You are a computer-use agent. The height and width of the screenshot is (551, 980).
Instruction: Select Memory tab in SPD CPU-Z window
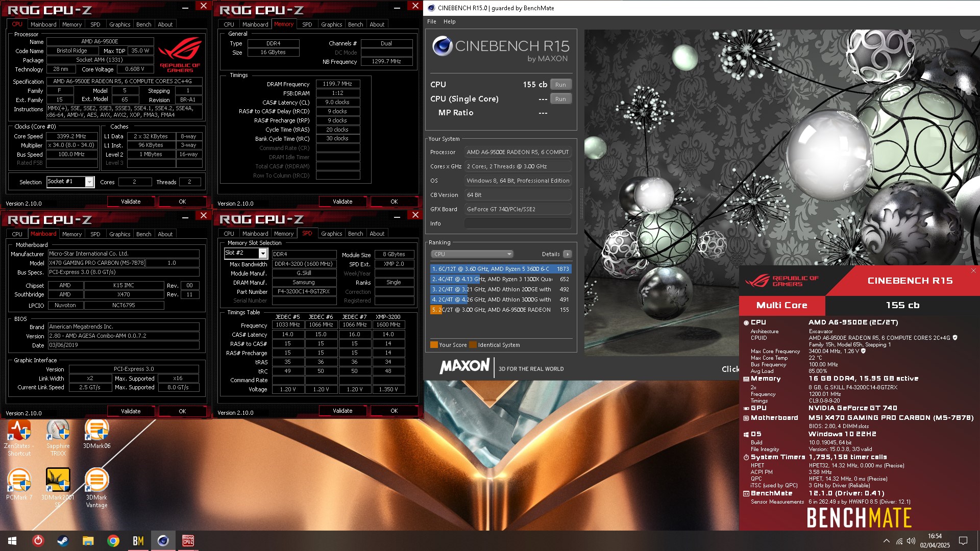[283, 234]
